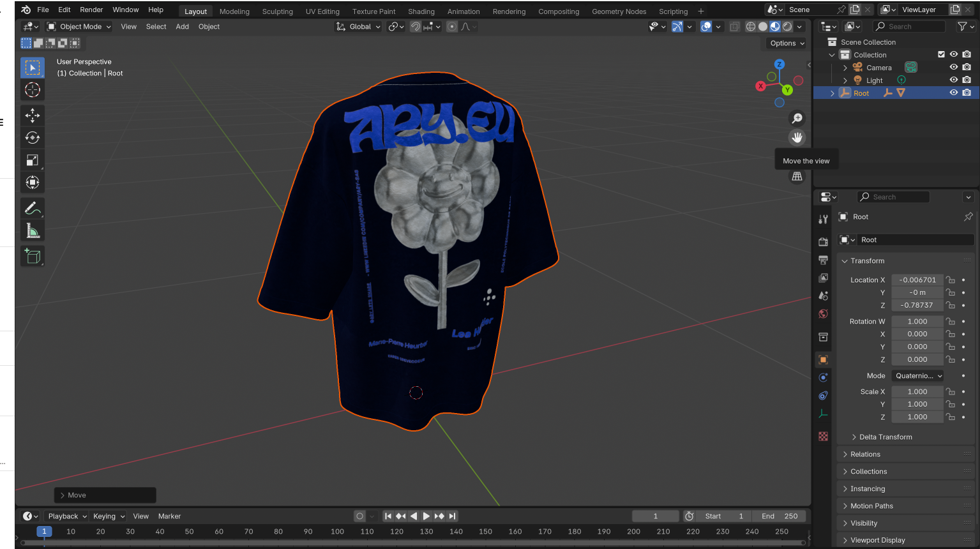Expand the Camera item in outliner
The width and height of the screenshot is (980, 549).
pos(845,68)
